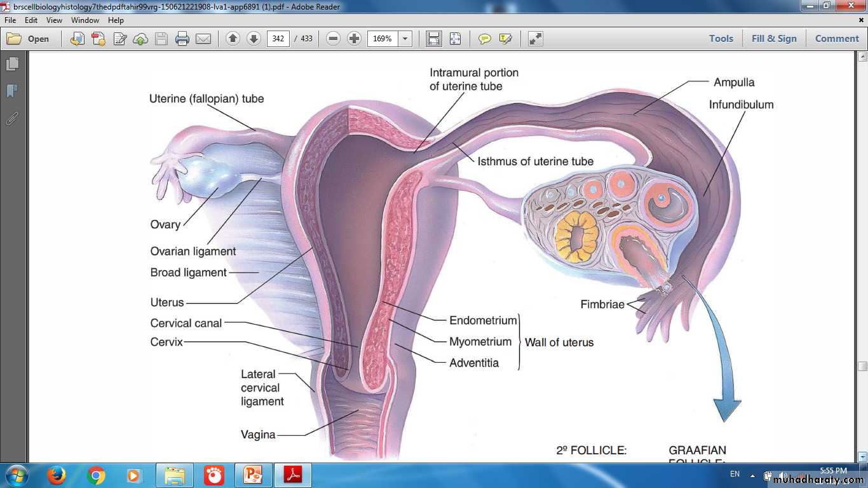Click the Print file icon

click(x=182, y=39)
